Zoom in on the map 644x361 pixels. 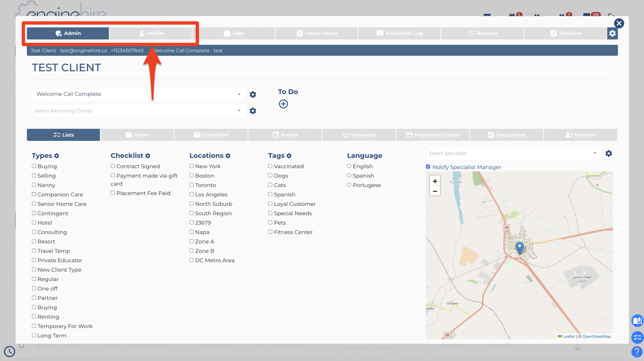435,181
